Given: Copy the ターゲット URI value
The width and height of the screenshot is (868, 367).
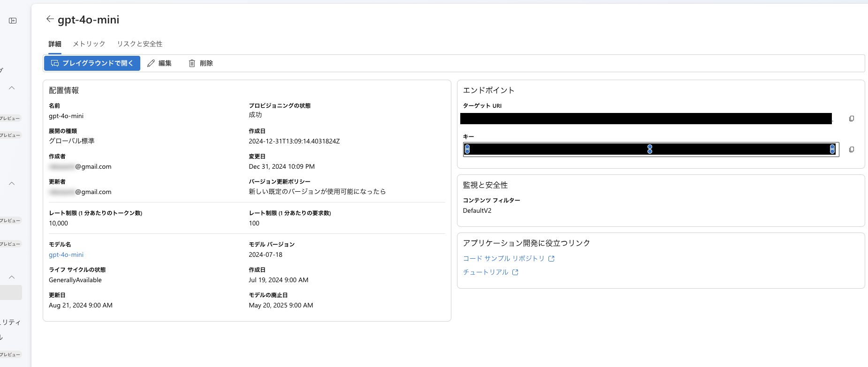Looking at the screenshot, I should (852, 119).
